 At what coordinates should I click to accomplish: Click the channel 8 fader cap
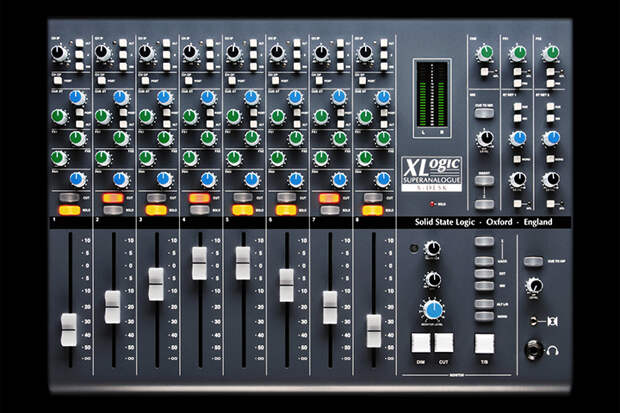[x=374, y=331]
